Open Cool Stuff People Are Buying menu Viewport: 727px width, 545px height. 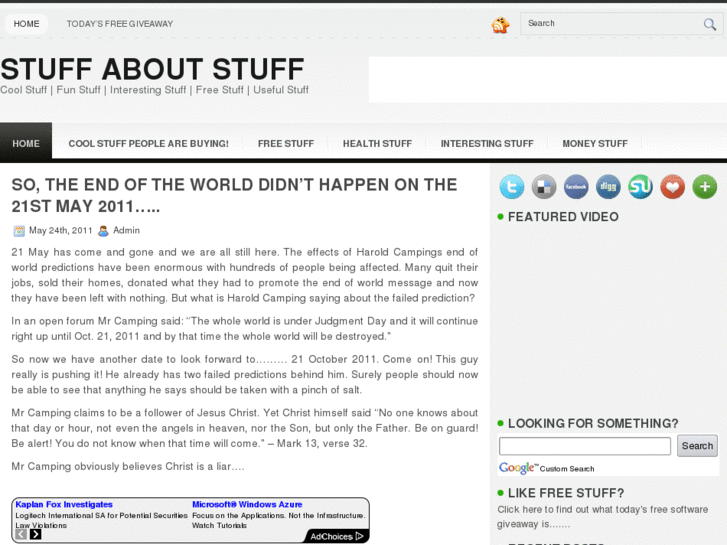click(x=148, y=143)
